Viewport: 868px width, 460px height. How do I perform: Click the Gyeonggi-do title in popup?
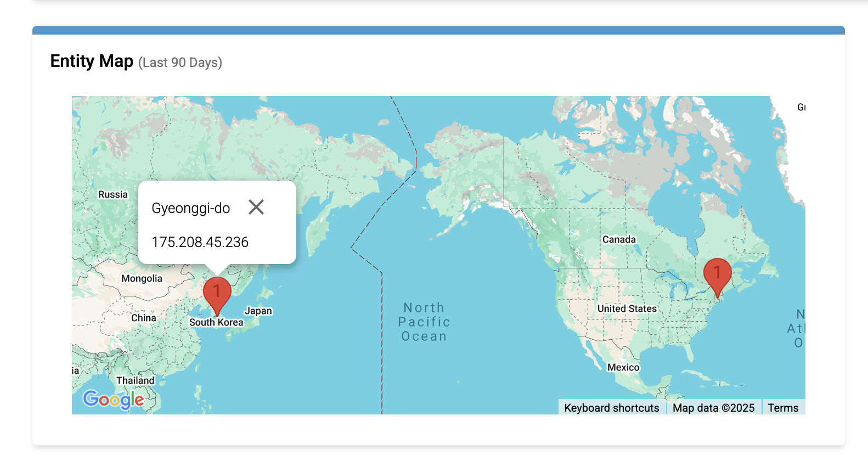pyautogui.click(x=190, y=209)
